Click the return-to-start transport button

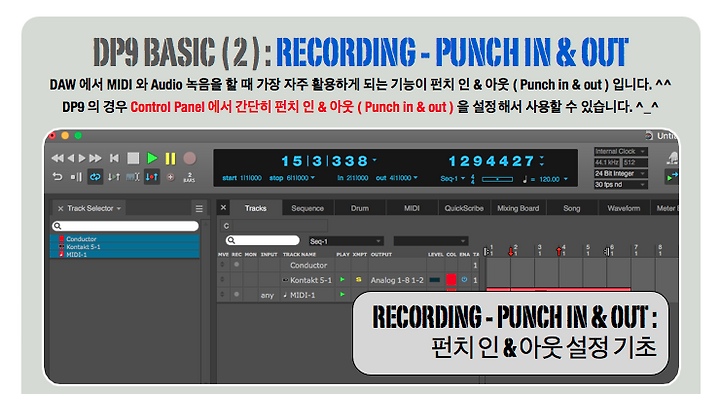pyautogui.click(x=114, y=158)
